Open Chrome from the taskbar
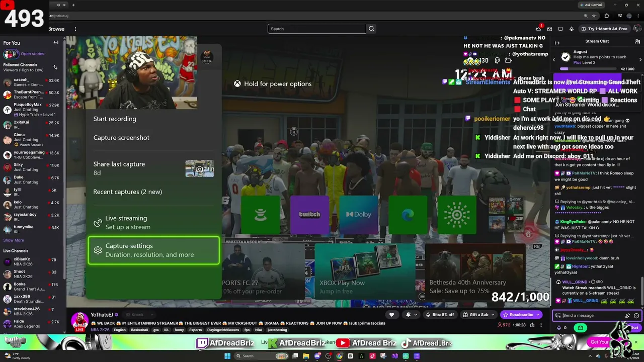Image resolution: width=644 pixels, height=362 pixels. coord(339,356)
